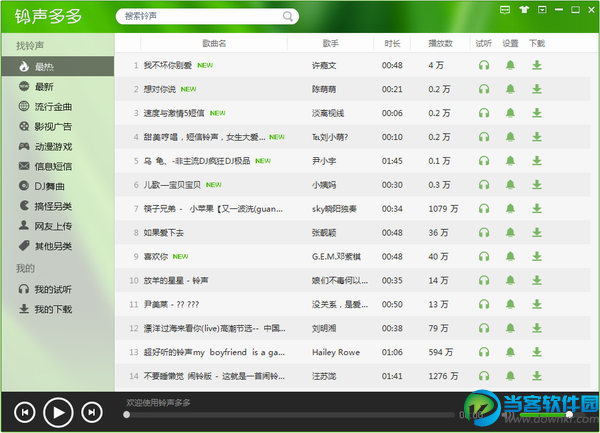Download 喜欢你 by G.E.M.邓紫棋
Screen dimensions: 600x433
pyautogui.click(x=537, y=257)
